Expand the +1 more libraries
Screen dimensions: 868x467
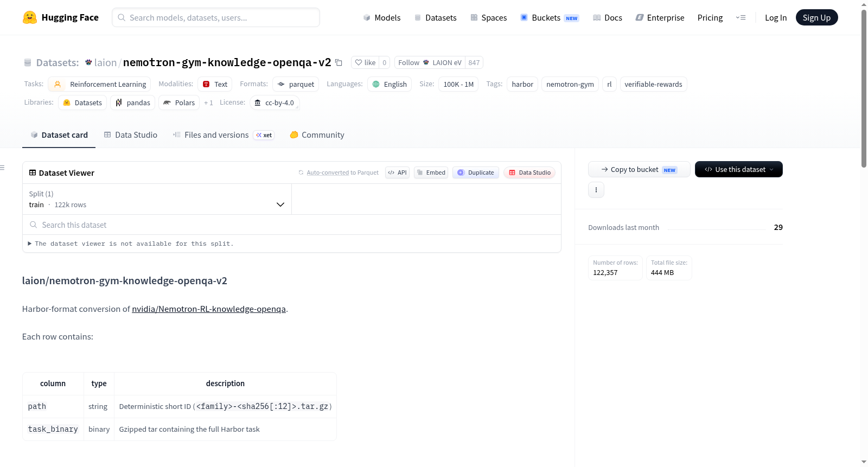pos(208,103)
